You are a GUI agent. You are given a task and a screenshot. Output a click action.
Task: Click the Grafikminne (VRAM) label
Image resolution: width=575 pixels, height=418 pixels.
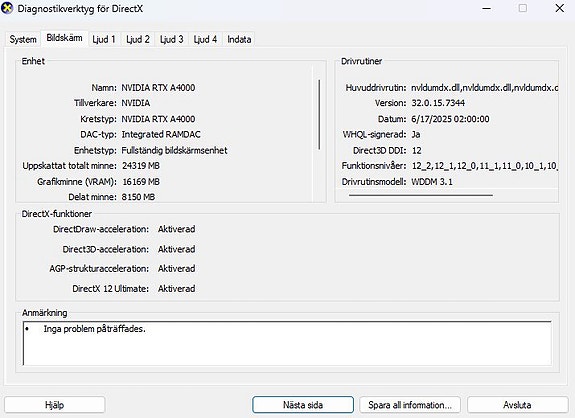coord(77,182)
